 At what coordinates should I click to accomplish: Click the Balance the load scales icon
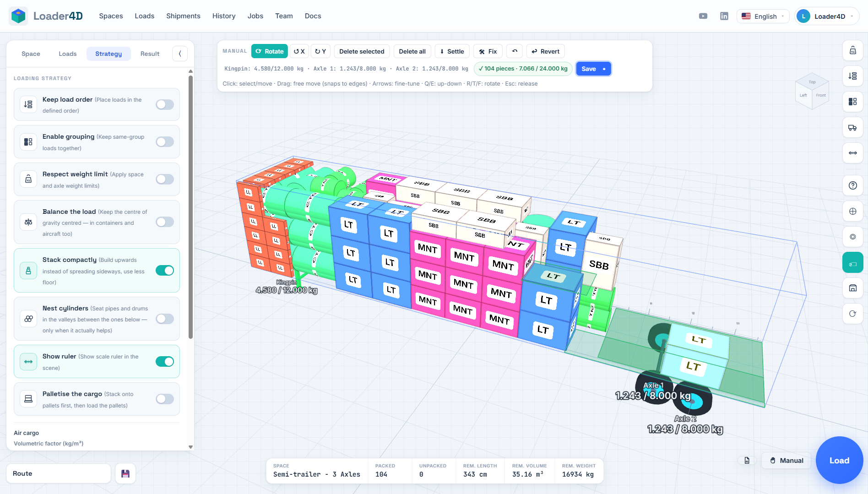[28, 222]
